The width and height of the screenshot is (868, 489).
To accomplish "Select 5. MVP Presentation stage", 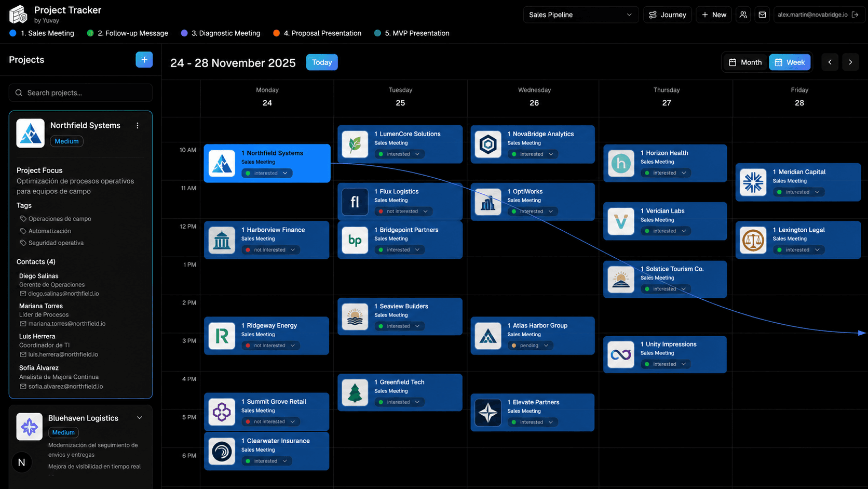I will (x=412, y=33).
